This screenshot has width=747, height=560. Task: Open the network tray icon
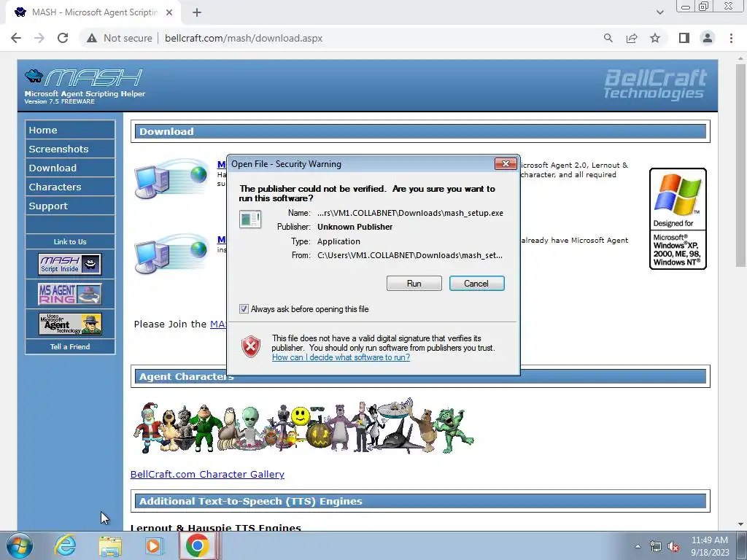(656, 546)
